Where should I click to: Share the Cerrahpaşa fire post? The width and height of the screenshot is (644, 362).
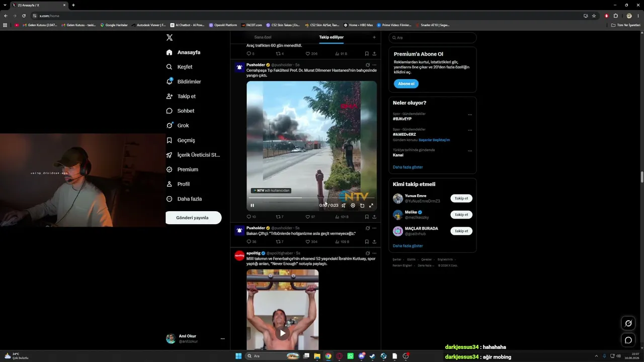(x=374, y=217)
